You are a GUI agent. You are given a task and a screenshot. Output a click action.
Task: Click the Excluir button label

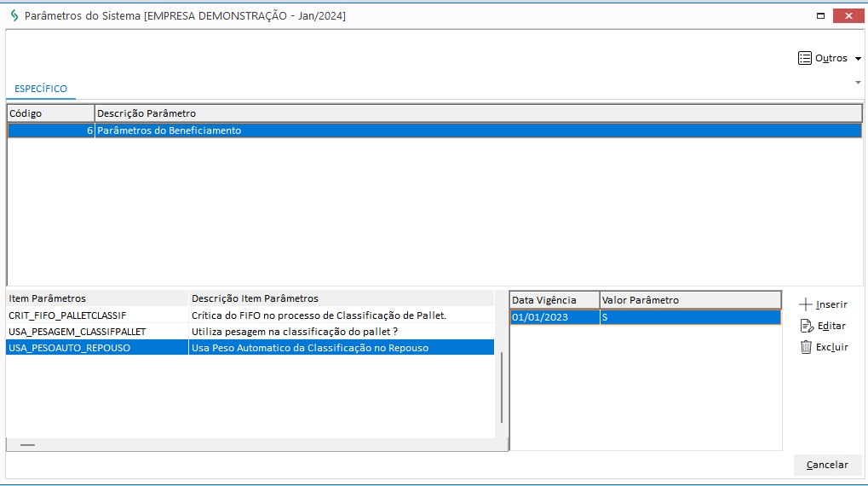pyautogui.click(x=832, y=347)
